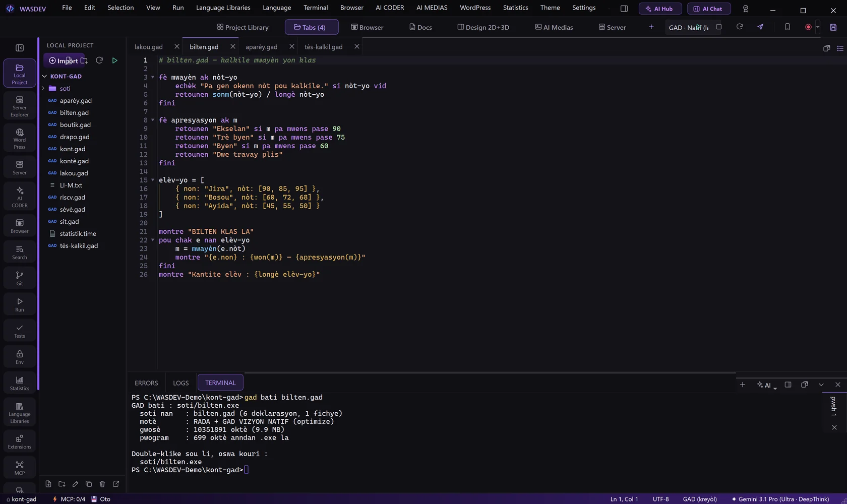Screen dimensions: 847x504
Task: Open the Statistics sidebar panel
Action: pyautogui.click(x=19, y=383)
